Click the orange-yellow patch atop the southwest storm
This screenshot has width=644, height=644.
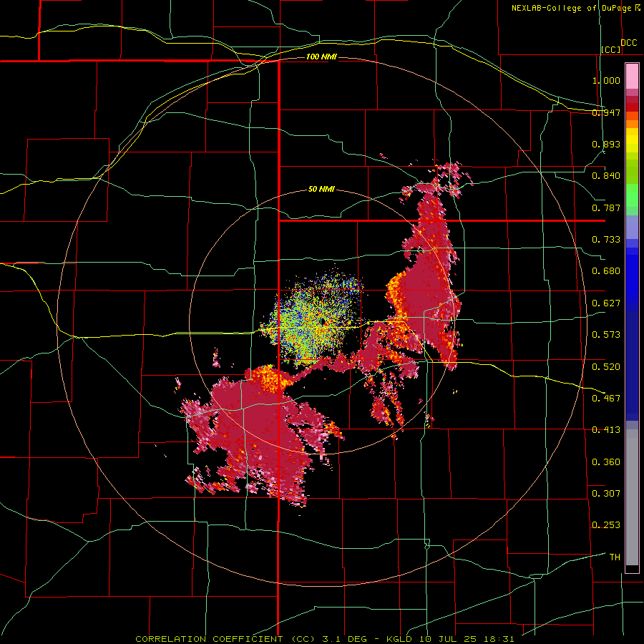pos(271,378)
